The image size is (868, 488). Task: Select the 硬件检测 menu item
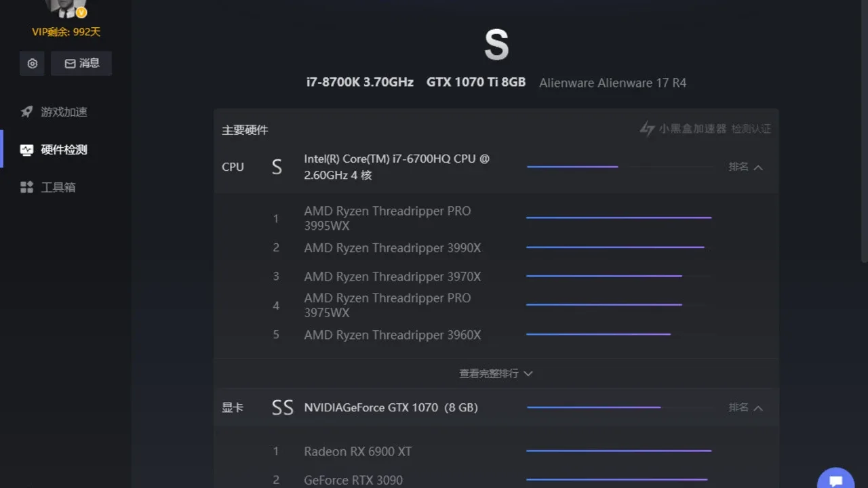pyautogui.click(x=64, y=150)
